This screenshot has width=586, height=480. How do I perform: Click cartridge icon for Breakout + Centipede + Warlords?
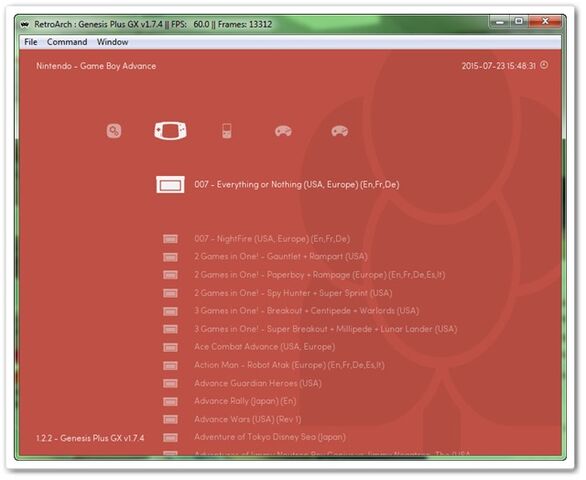click(170, 311)
